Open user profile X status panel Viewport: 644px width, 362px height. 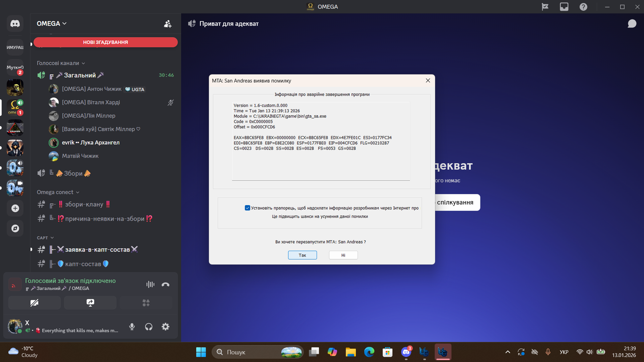(x=63, y=327)
